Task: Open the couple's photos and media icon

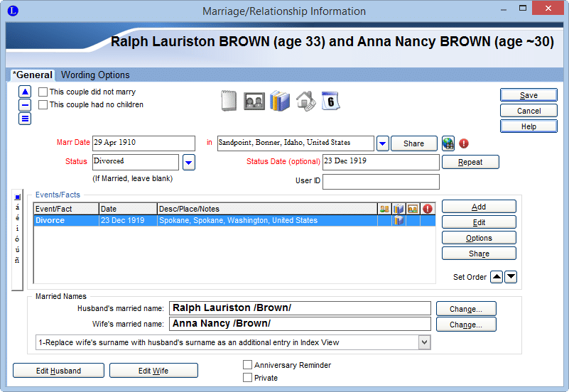Action: (254, 101)
